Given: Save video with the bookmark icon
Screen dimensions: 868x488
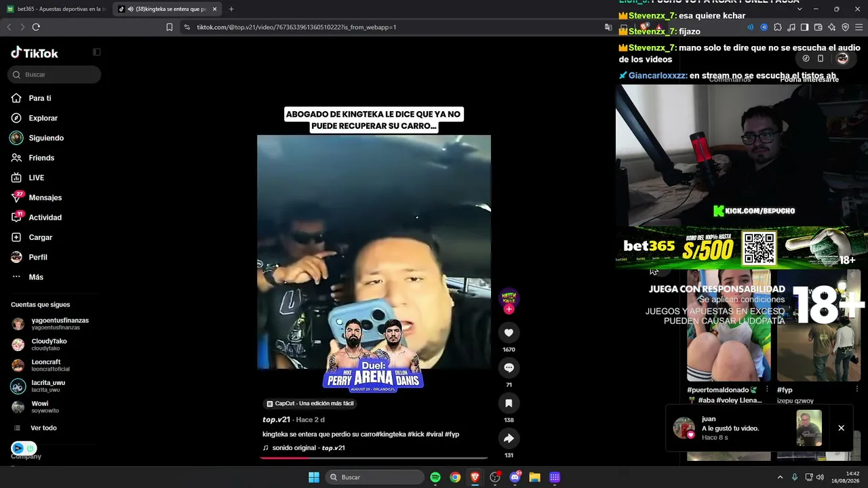Looking at the screenshot, I should click(509, 403).
